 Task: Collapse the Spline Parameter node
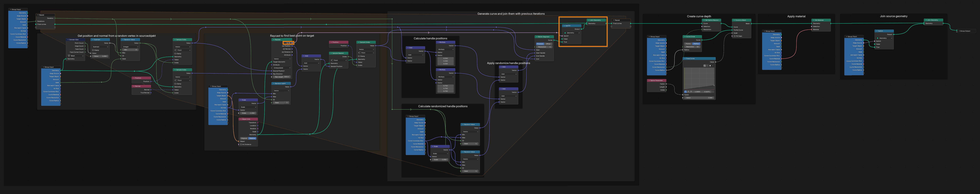(649, 81)
